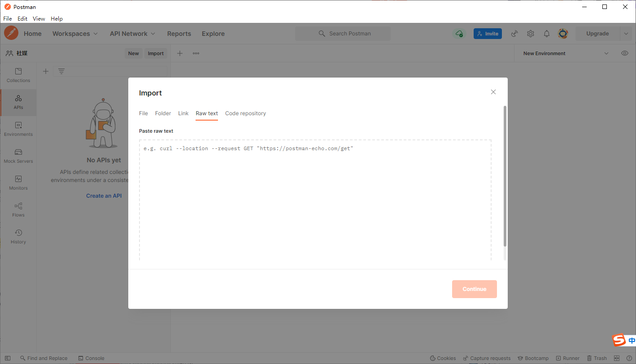The height and width of the screenshot is (364, 636).
Task: Open the 社媒 workspace name
Action: pyautogui.click(x=22, y=53)
